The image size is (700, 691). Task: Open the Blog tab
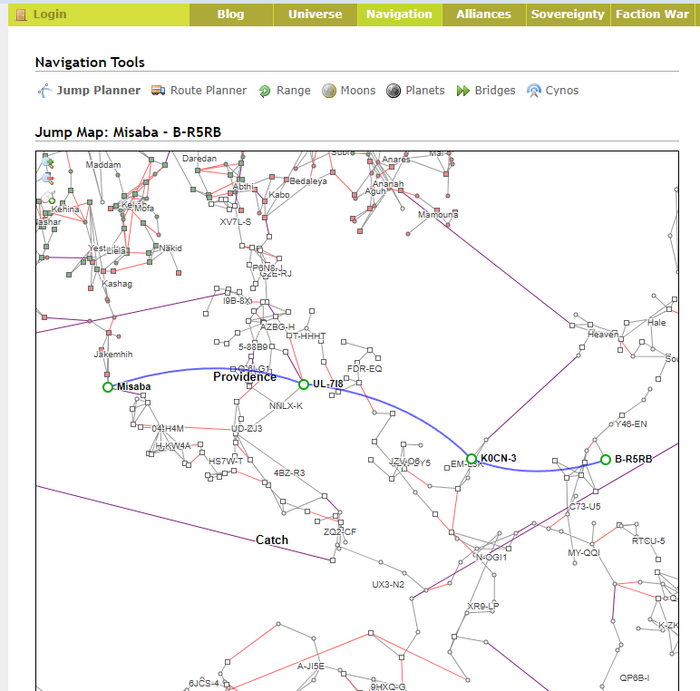pyautogui.click(x=231, y=14)
